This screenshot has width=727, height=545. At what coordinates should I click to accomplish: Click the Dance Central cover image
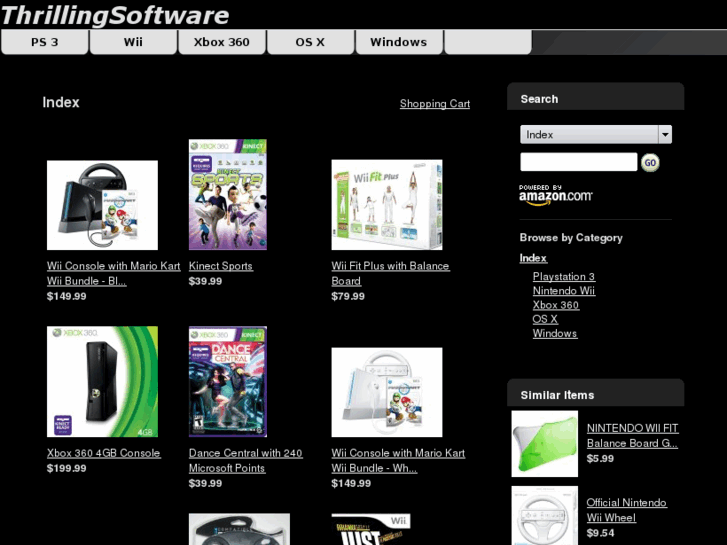tap(228, 382)
